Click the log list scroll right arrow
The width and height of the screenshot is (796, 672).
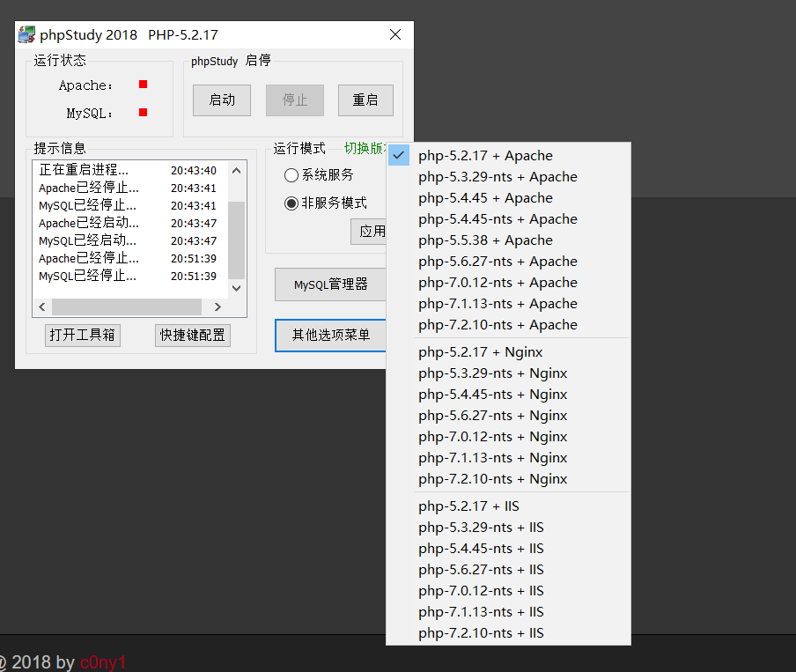tap(217, 306)
